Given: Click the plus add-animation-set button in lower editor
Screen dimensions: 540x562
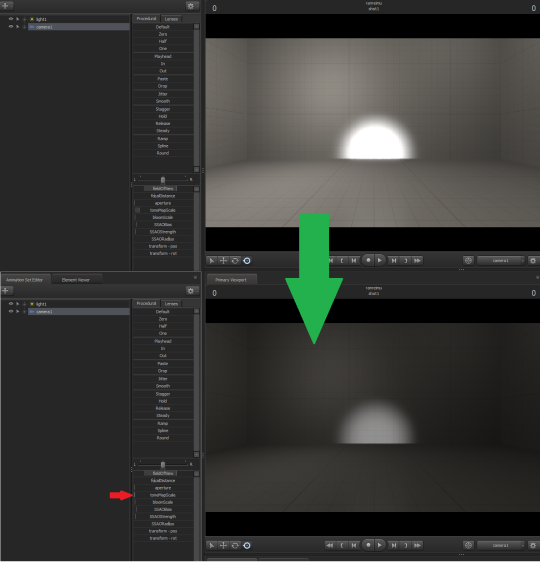Looking at the screenshot, I should click(7, 291).
